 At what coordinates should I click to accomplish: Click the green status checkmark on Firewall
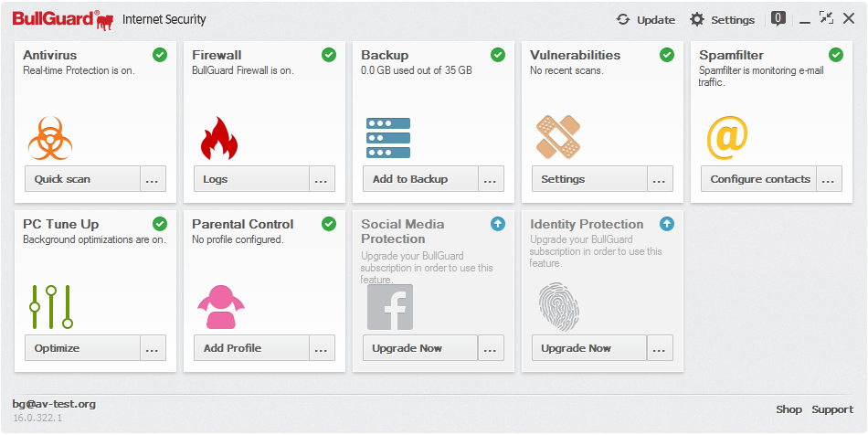(x=329, y=55)
